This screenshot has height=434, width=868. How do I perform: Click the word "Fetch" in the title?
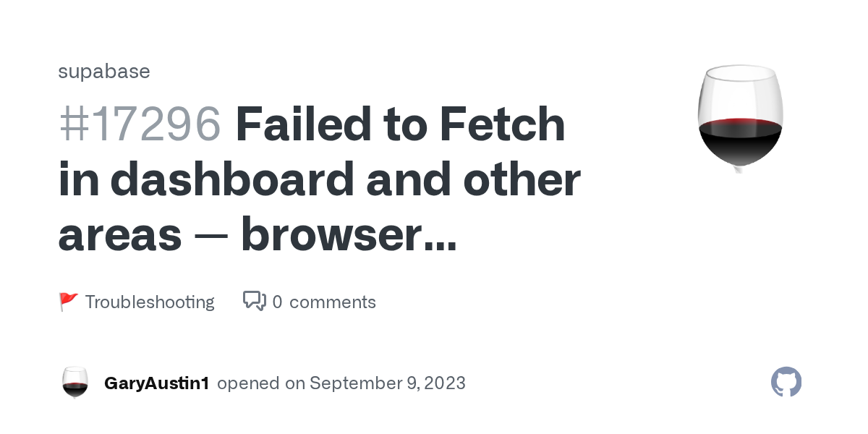coord(501,124)
